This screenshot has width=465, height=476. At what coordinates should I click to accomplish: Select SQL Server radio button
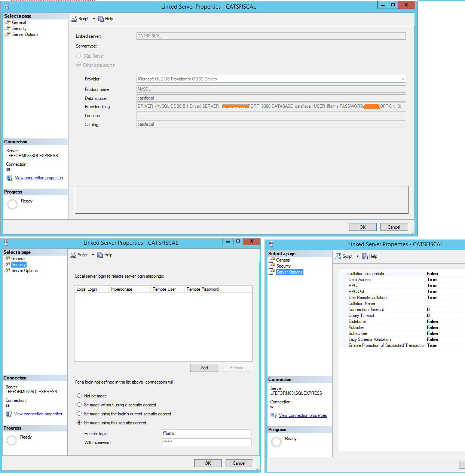click(x=79, y=56)
